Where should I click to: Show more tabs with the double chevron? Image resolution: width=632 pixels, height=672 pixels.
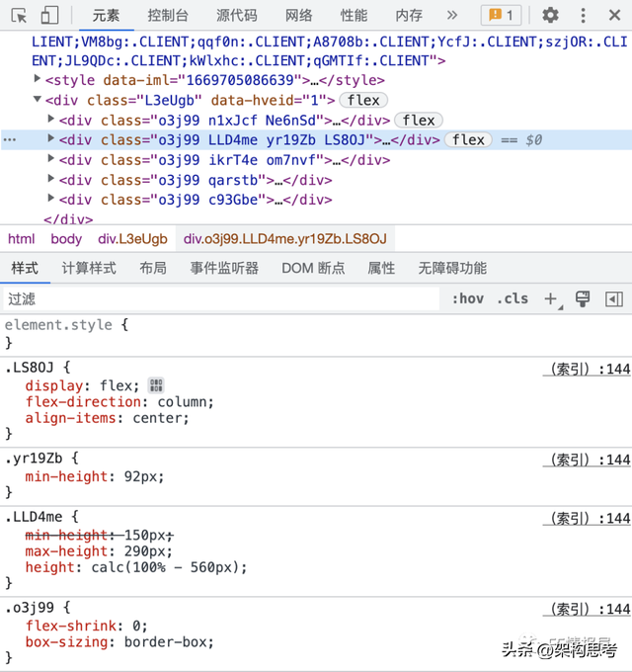[x=451, y=16]
